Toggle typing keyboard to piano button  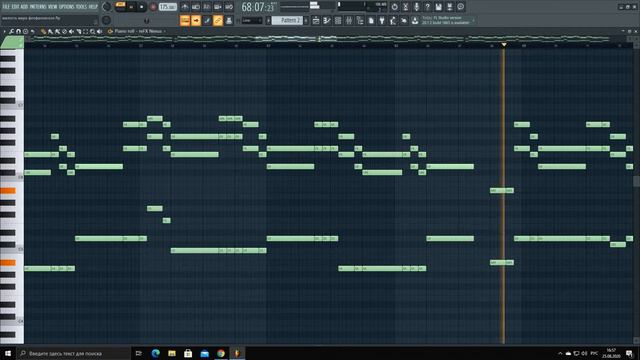(185, 20)
